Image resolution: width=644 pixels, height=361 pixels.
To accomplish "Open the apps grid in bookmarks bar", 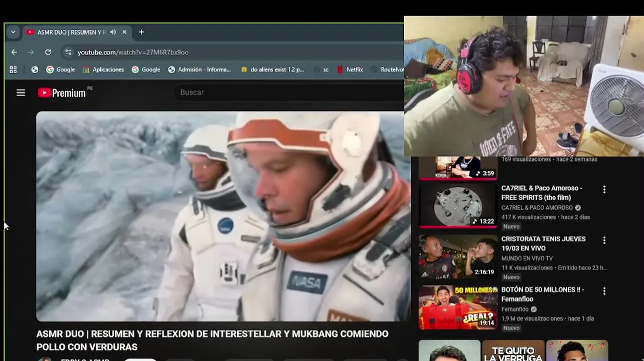I will pyautogui.click(x=13, y=70).
